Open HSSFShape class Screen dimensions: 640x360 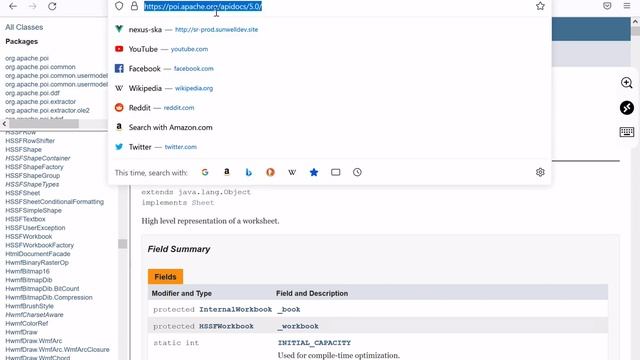click(x=23, y=149)
